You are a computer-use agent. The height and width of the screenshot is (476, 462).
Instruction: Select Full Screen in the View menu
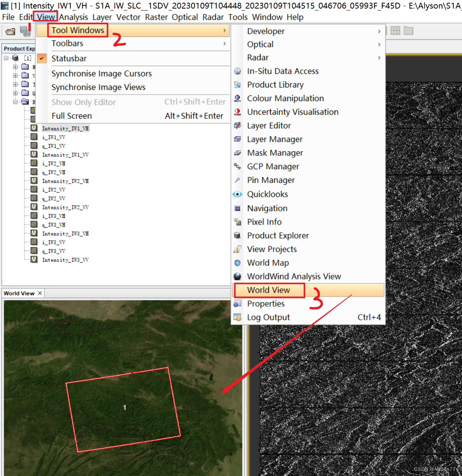133,116
